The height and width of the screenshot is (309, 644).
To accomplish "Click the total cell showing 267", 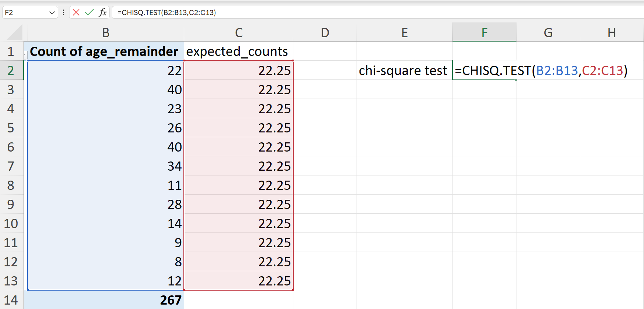I will point(106,300).
